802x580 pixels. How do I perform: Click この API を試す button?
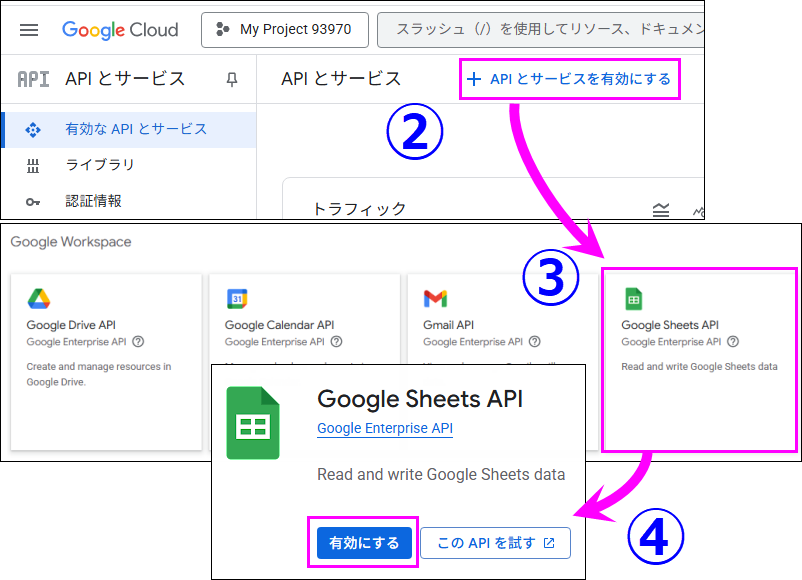pos(495,543)
